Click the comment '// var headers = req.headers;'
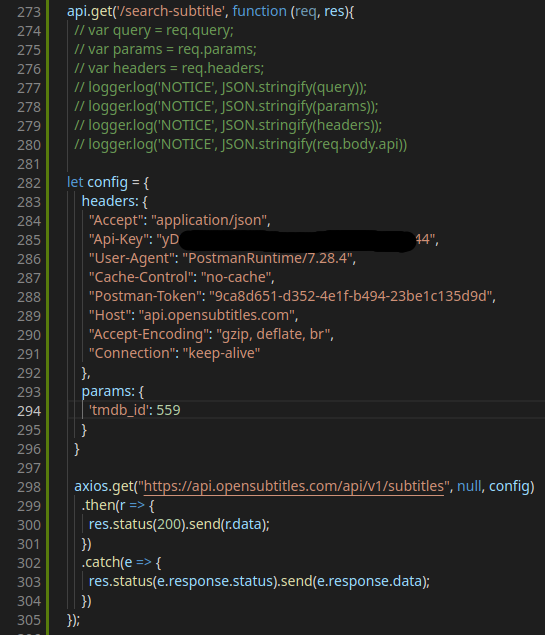Screen dimensions: 545x635 point(169,68)
